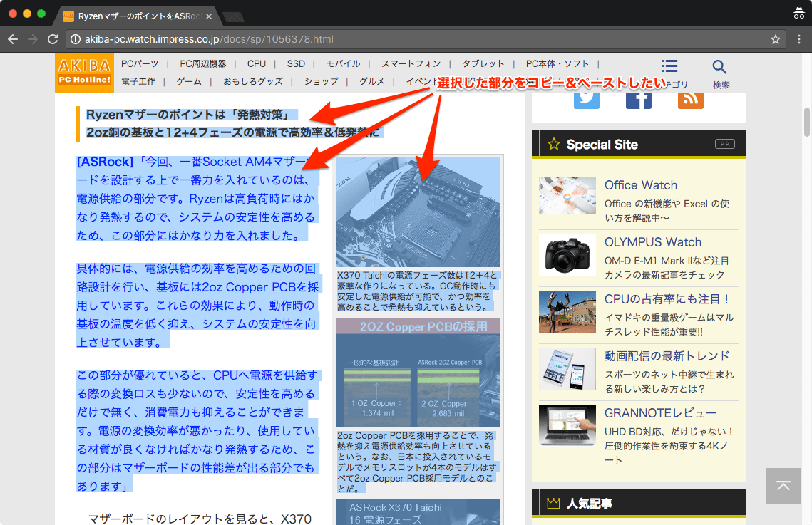Share the article on Twitter
The image size is (812, 525).
pos(587,100)
